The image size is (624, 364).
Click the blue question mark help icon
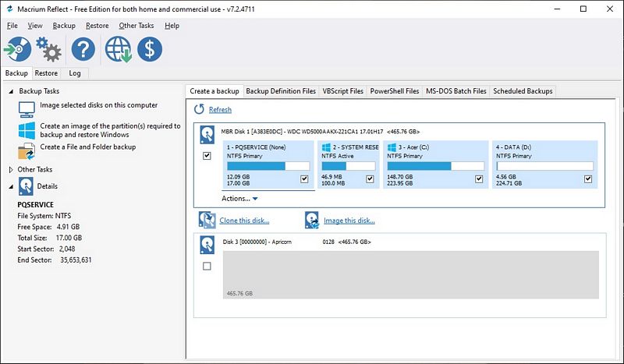pyautogui.click(x=83, y=49)
